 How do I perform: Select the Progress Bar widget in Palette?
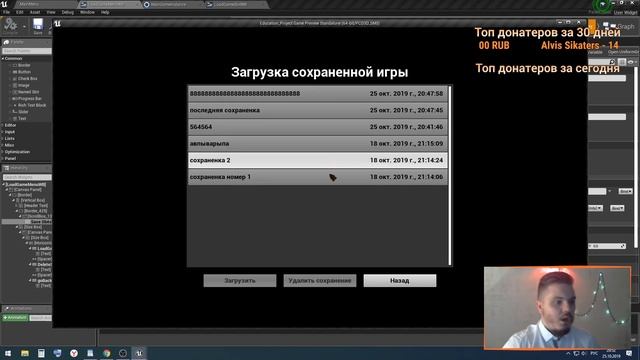point(29,98)
